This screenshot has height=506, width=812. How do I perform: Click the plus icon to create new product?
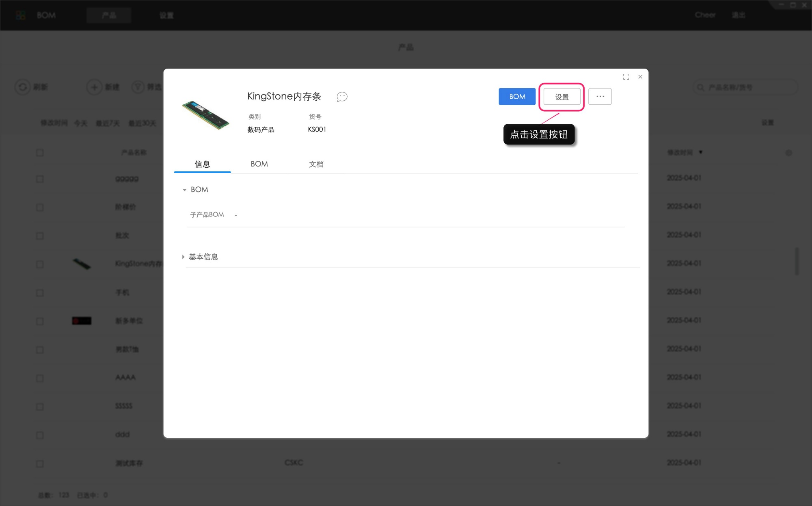coord(94,87)
